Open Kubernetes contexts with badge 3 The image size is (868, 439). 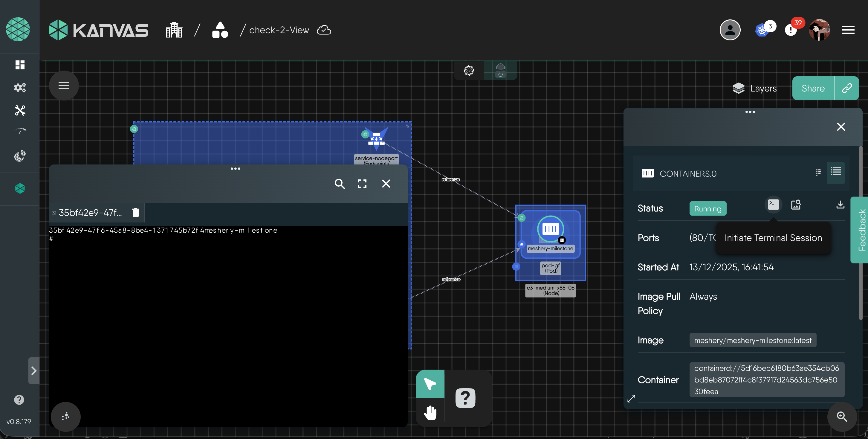(762, 30)
